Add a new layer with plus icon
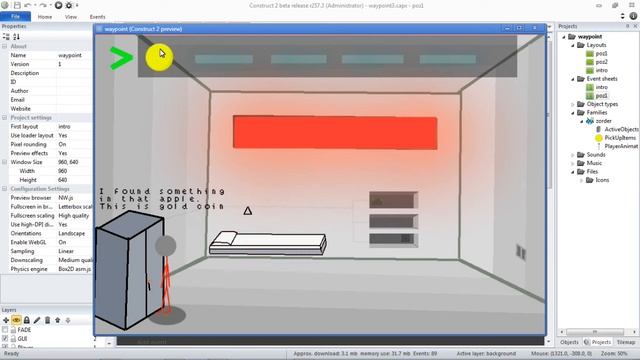 point(6,320)
